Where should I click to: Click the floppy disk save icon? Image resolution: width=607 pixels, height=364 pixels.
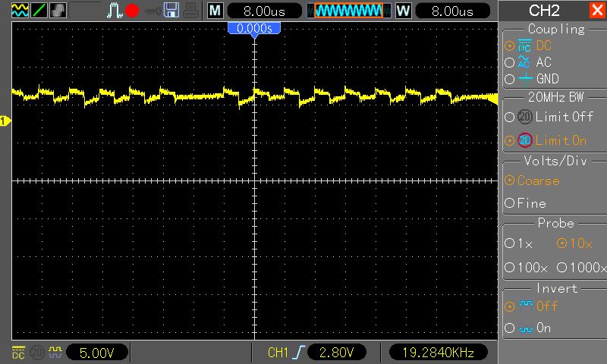[x=171, y=11]
